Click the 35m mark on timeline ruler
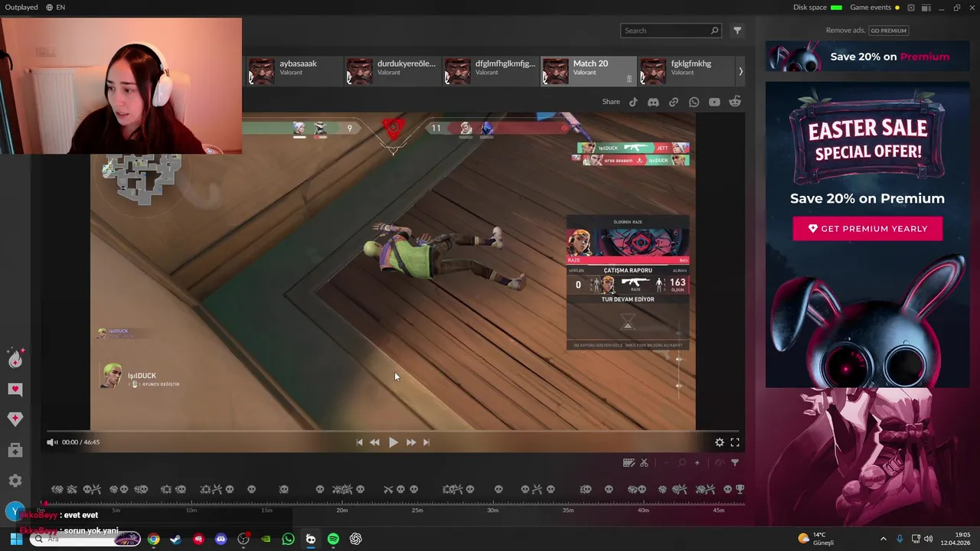980x551 pixels. 568,510
